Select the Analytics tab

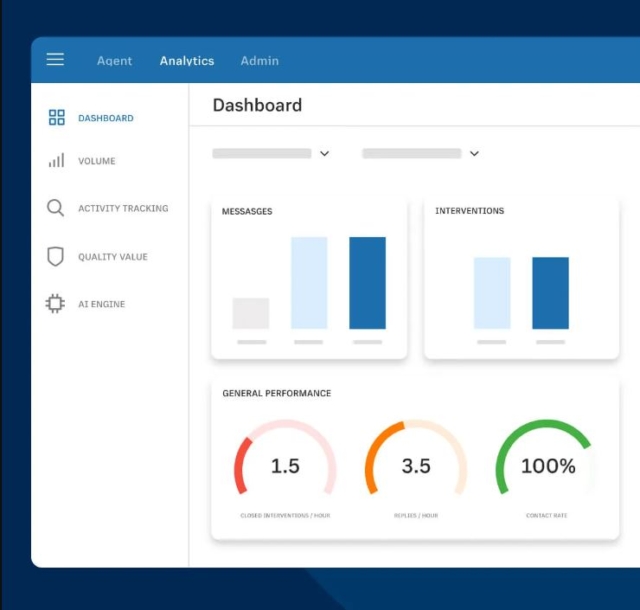(x=187, y=61)
